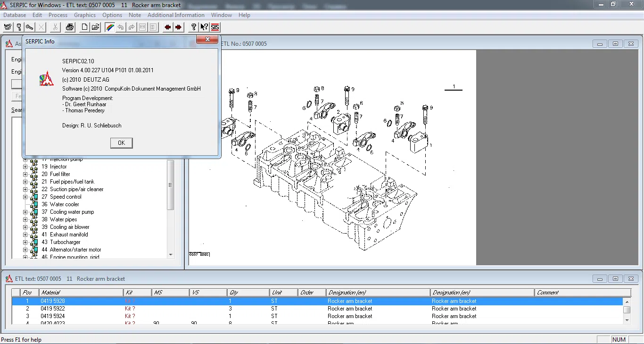Image resolution: width=644 pixels, height=344 pixels.
Task: Select the row with material 0419 5928
Action: pyautogui.click(x=317, y=301)
